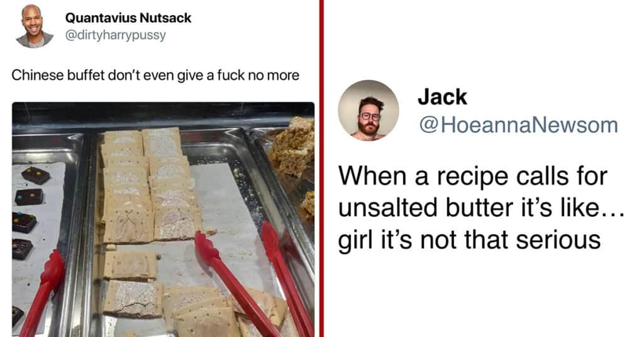The height and width of the screenshot is (337, 644).
Task: Click the red vertical divider line
Action: [x=321, y=168]
